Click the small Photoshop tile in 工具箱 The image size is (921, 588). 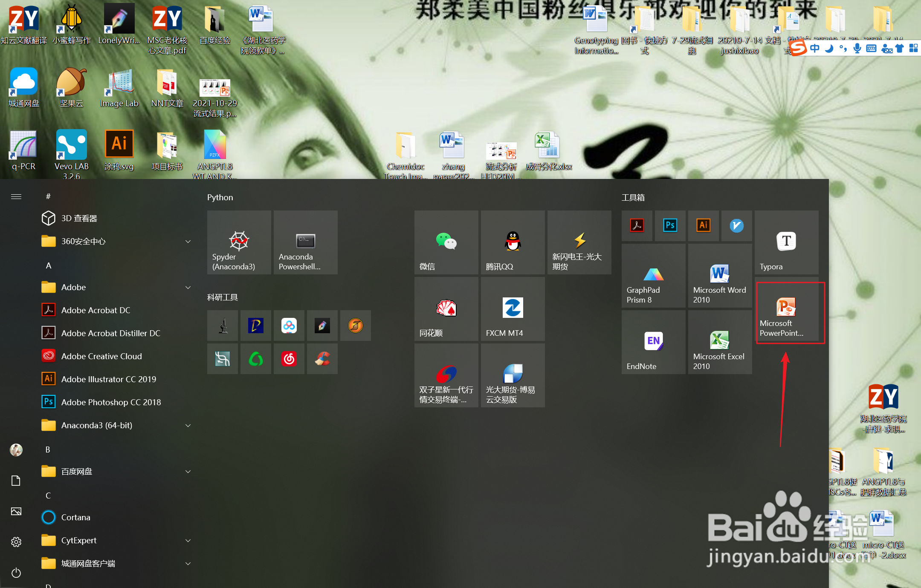[670, 225]
